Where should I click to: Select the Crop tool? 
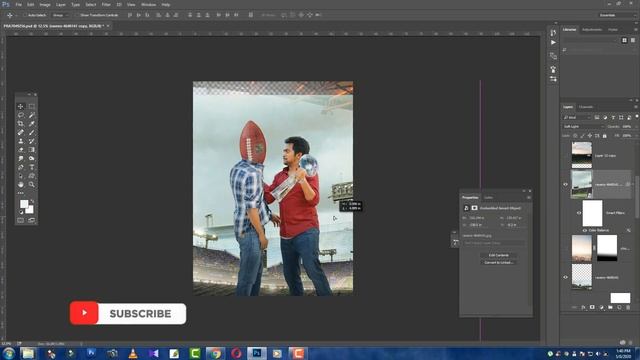[x=20, y=124]
